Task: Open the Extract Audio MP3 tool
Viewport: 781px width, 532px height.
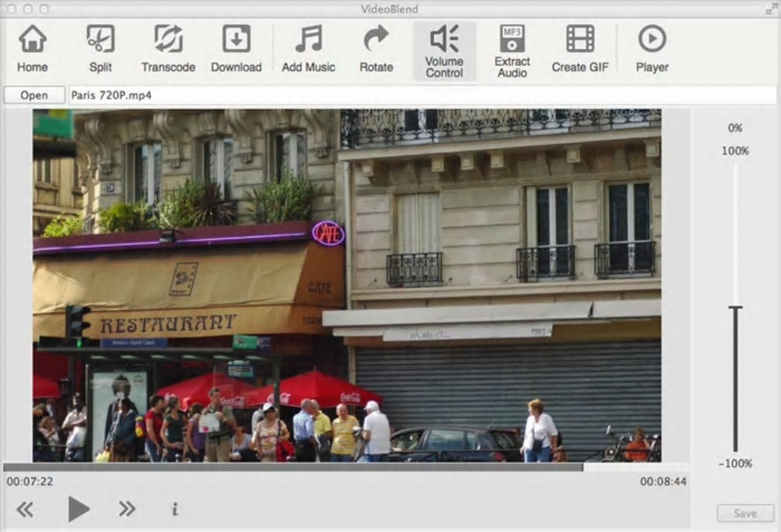Action: point(512,51)
